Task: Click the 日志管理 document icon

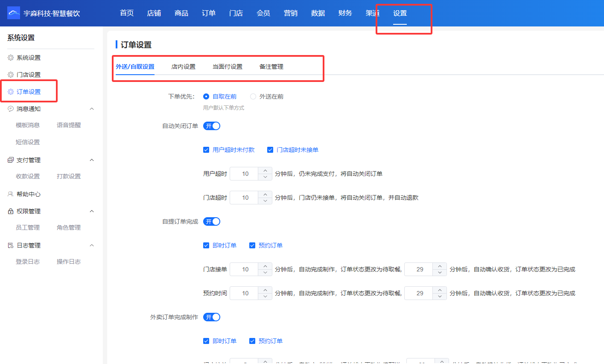Action: coord(11,245)
